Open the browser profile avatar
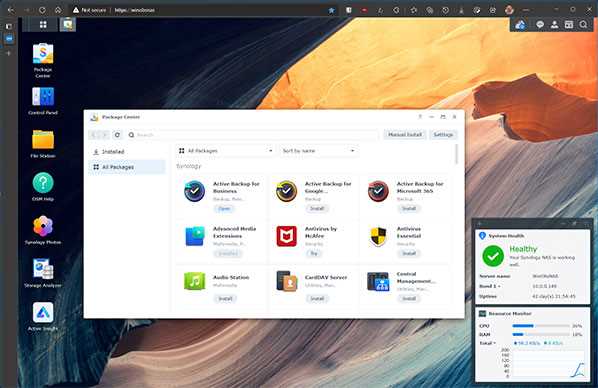Viewport: 598px width, 388px height. [x=509, y=10]
